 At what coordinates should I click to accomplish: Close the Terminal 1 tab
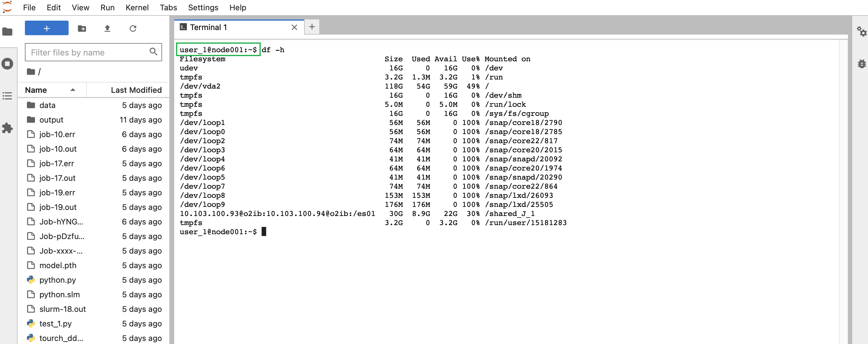(x=294, y=27)
